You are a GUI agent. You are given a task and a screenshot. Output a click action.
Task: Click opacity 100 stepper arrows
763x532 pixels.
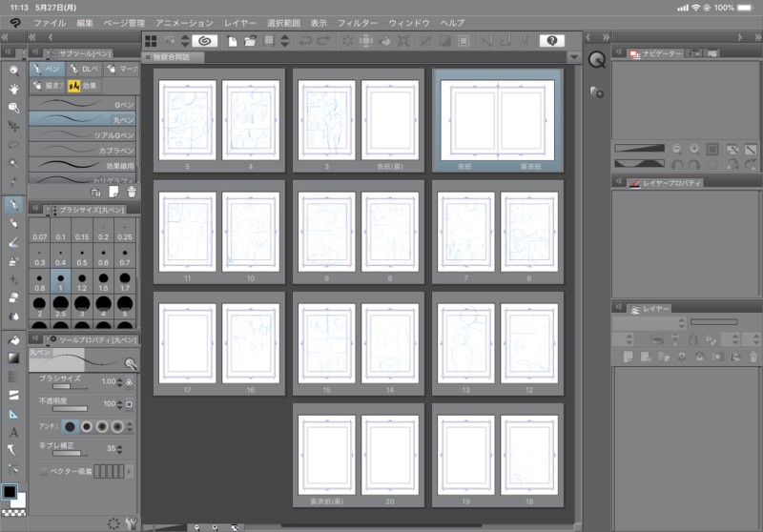coord(119,404)
